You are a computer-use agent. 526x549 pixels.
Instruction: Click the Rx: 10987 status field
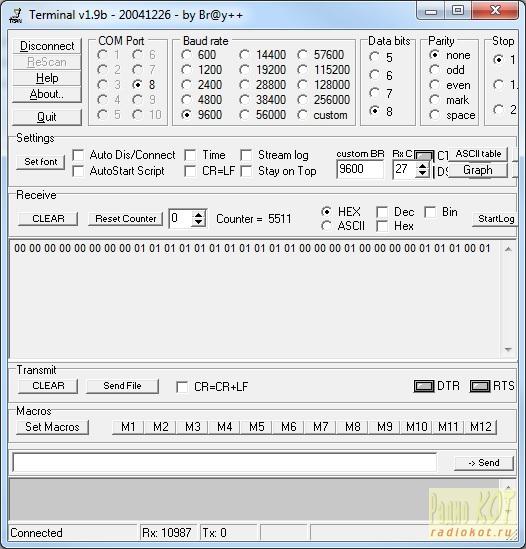click(169, 533)
